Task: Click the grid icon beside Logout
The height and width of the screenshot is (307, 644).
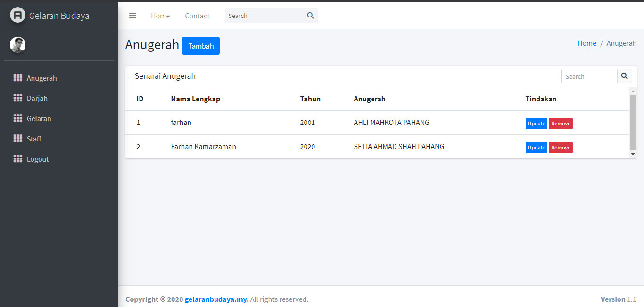Action: [x=18, y=159]
